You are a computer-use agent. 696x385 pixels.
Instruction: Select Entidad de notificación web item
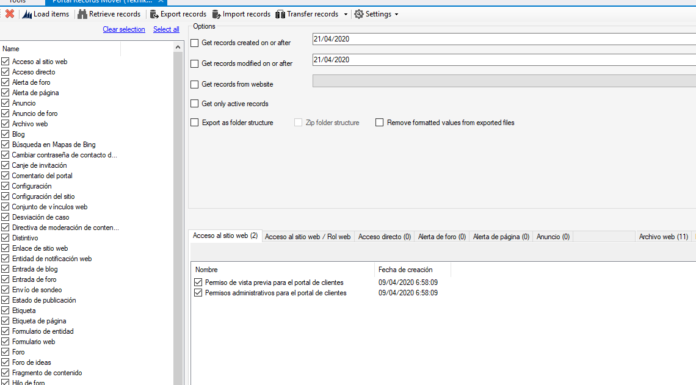pyautogui.click(x=52, y=258)
